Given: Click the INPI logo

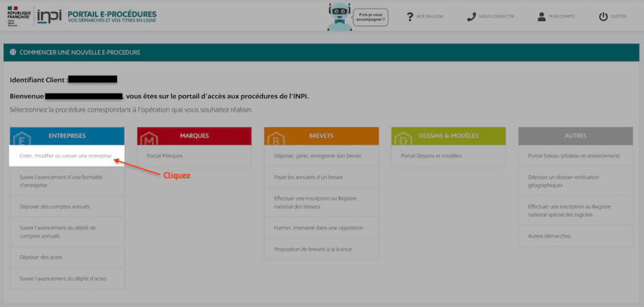Looking at the screenshot, I should (x=49, y=16).
